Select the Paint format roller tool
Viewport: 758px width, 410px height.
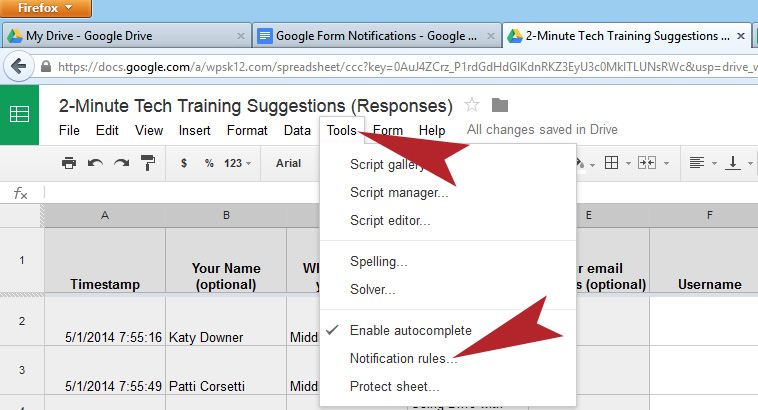pos(147,163)
